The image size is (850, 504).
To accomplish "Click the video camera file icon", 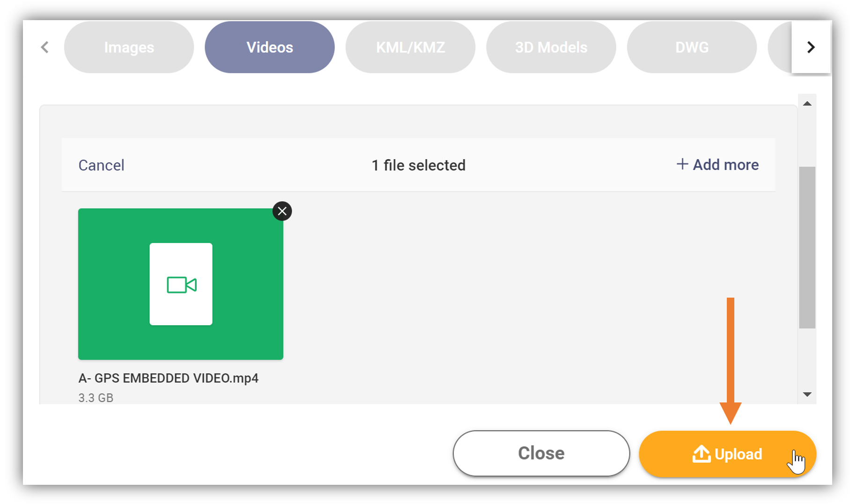I will [182, 285].
